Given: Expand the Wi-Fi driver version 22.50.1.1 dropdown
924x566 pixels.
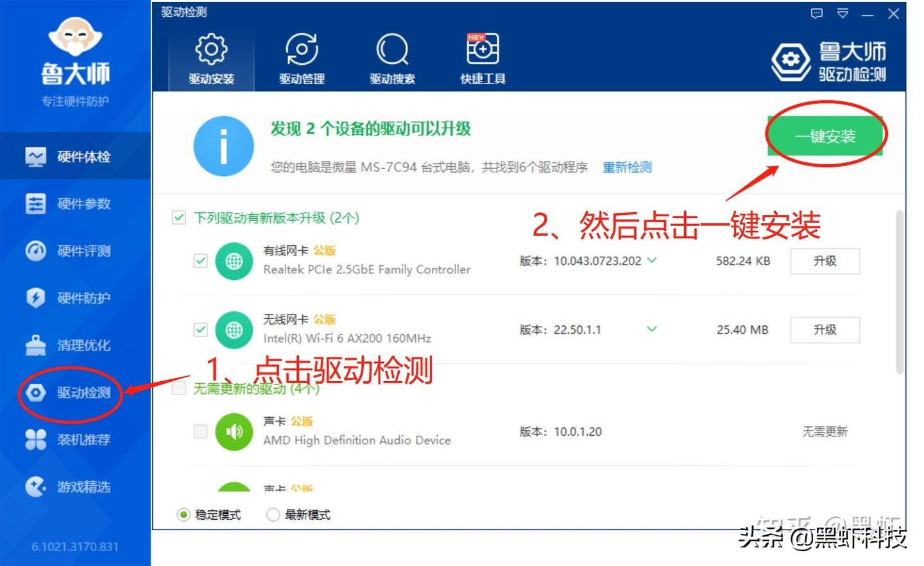Looking at the screenshot, I should point(651,329).
